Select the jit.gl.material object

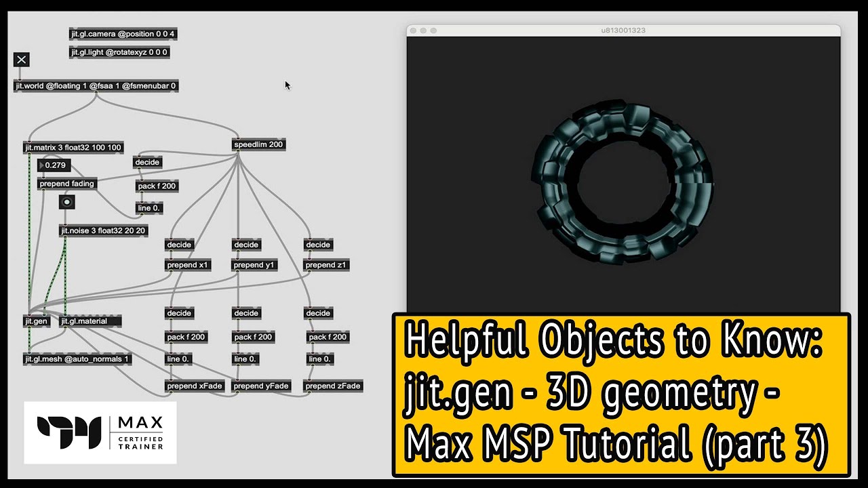[x=92, y=321]
